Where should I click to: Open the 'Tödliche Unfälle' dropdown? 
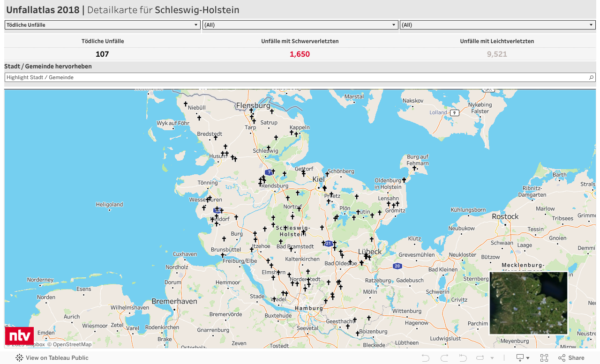[103, 25]
